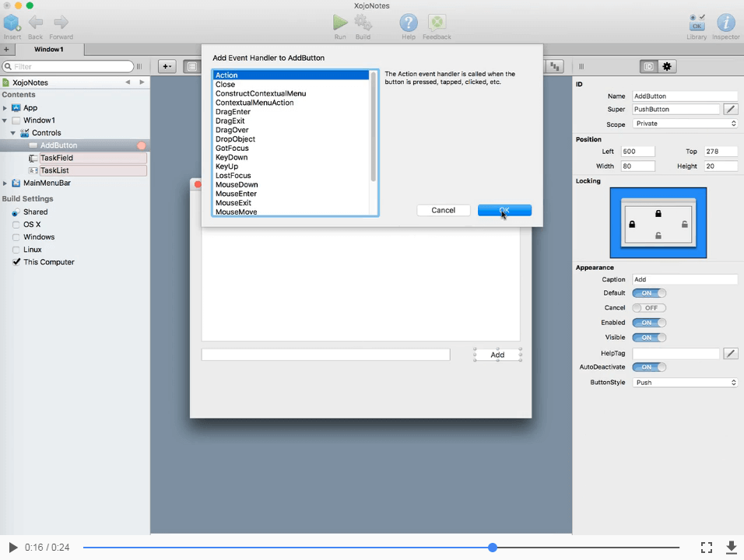Image resolution: width=744 pixels, height=560 pixels.
Task: Check the OS X build target
Action: (16, 224)
